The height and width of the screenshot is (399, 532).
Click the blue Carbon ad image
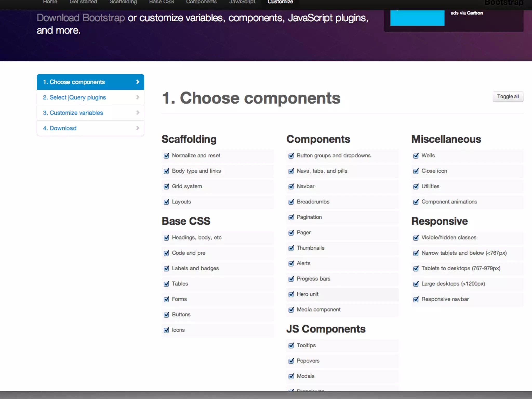[417, 18]
